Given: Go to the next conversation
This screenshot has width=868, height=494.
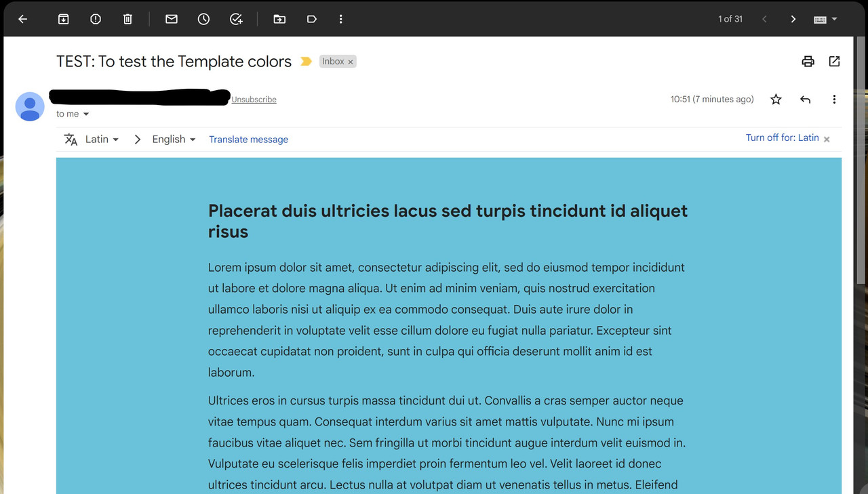Looking at the screenshot, I should coord(793,19).
